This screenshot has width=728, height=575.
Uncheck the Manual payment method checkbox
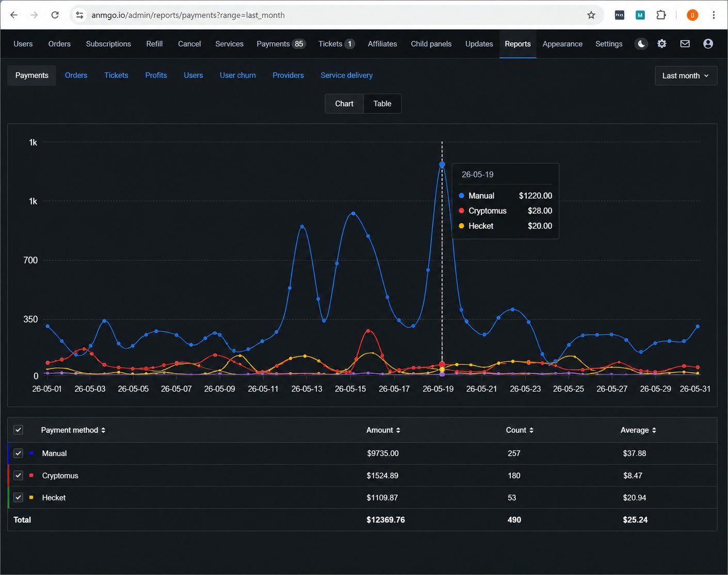pyautogui.click(x=19, y=453)
